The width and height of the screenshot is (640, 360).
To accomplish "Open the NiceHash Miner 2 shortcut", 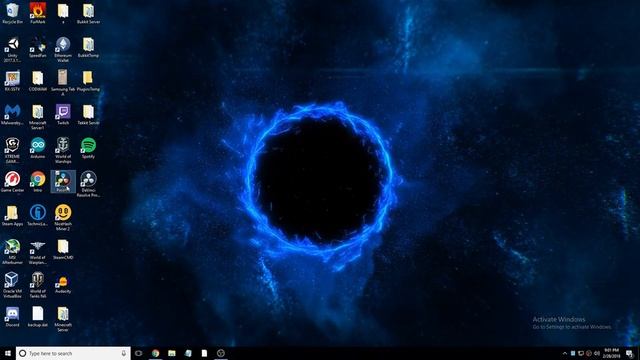I will 63,218.
